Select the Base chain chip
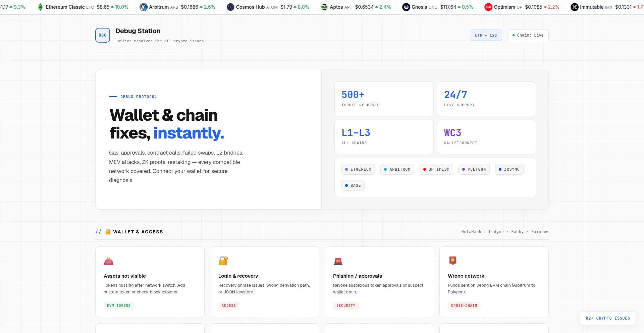This screenshot has width=644, height=333. (x=353, y=185)
